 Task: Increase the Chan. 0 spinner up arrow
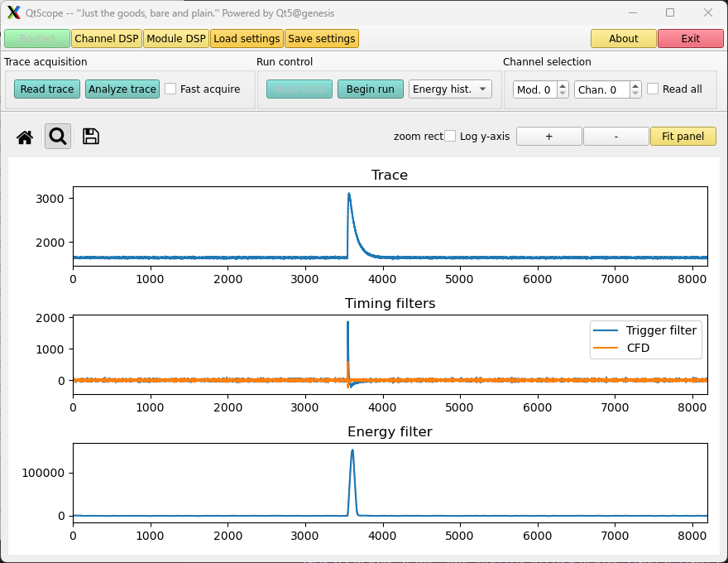635,85
